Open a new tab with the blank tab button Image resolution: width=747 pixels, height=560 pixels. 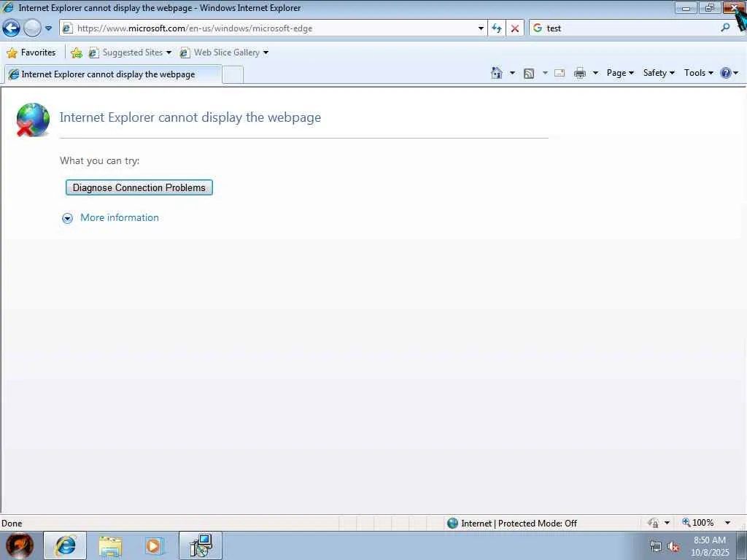[x=233, y=75]
